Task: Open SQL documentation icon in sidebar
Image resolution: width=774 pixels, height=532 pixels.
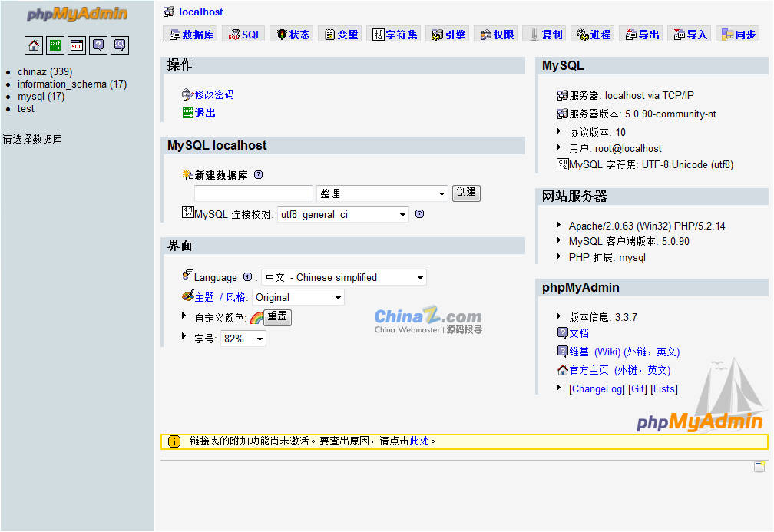Action: point(120,45)
